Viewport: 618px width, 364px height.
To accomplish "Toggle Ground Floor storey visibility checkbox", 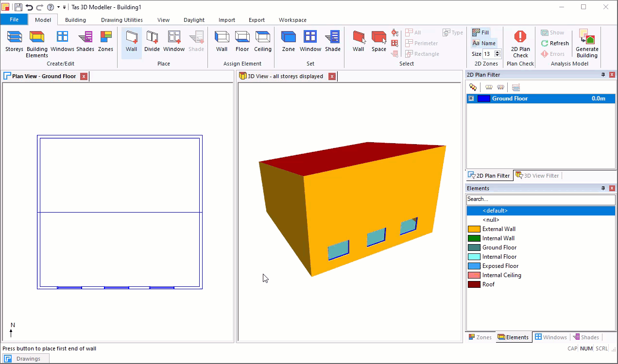I will pos(471,99).
